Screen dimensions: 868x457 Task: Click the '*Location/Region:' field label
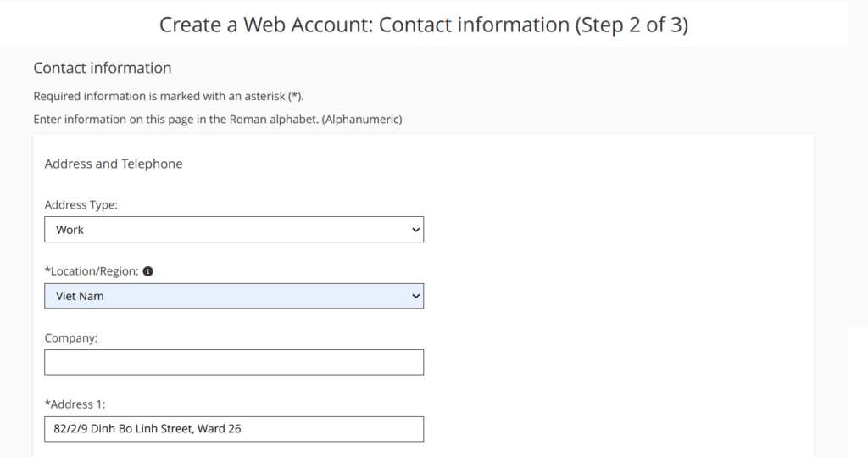pyautogui.click(x=92, y=271)
